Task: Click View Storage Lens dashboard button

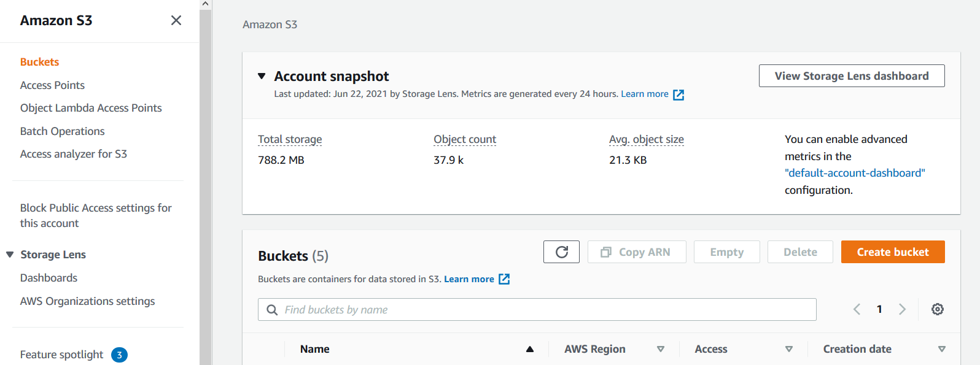Action: pyautogui.click(x=852, y=76)
